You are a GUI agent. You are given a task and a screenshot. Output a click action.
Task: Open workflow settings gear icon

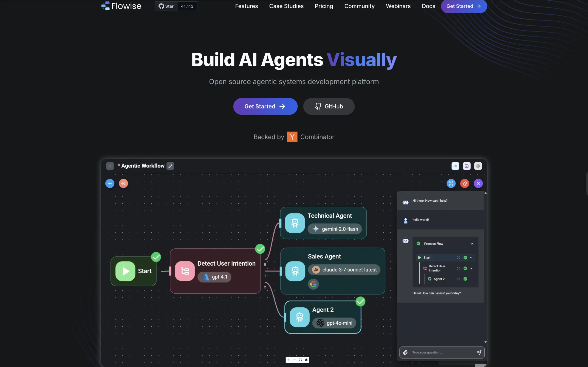point(478,166)
